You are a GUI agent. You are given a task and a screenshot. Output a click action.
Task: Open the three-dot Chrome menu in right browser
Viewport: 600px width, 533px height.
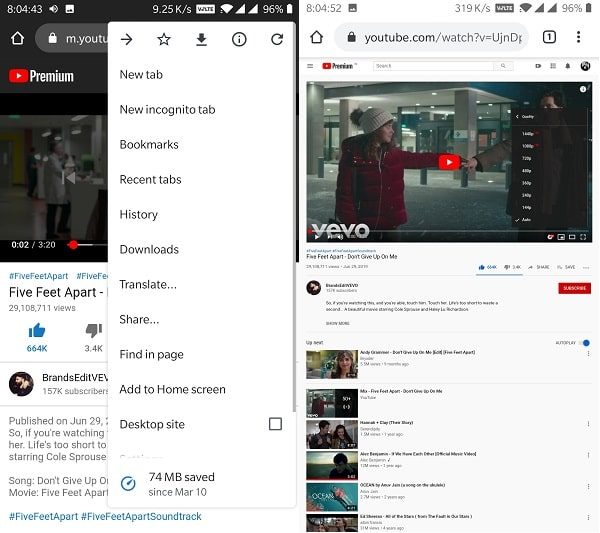[x=578, y=37]
